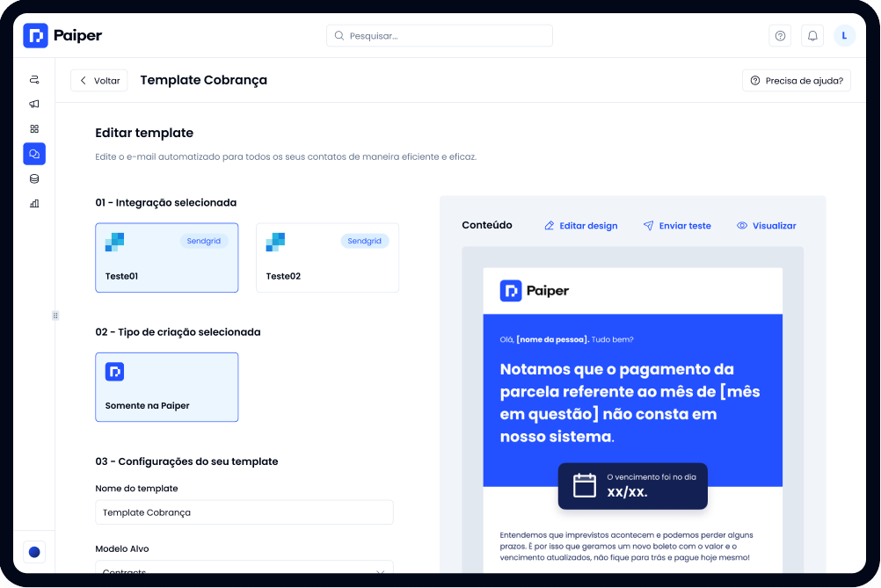This screenshot has height=588, width=881.
Task: Open the database icon in sidebar
Action: click(34, 178)
